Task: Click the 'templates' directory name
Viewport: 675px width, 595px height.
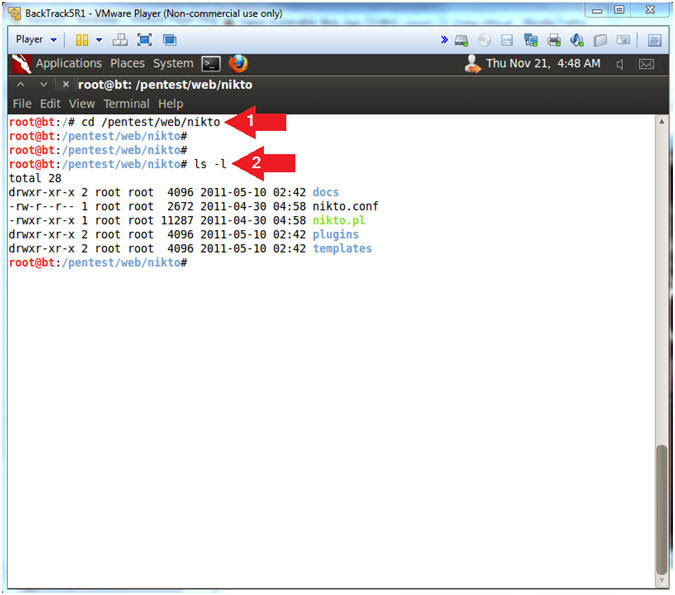Action: [x=342, y=248]
